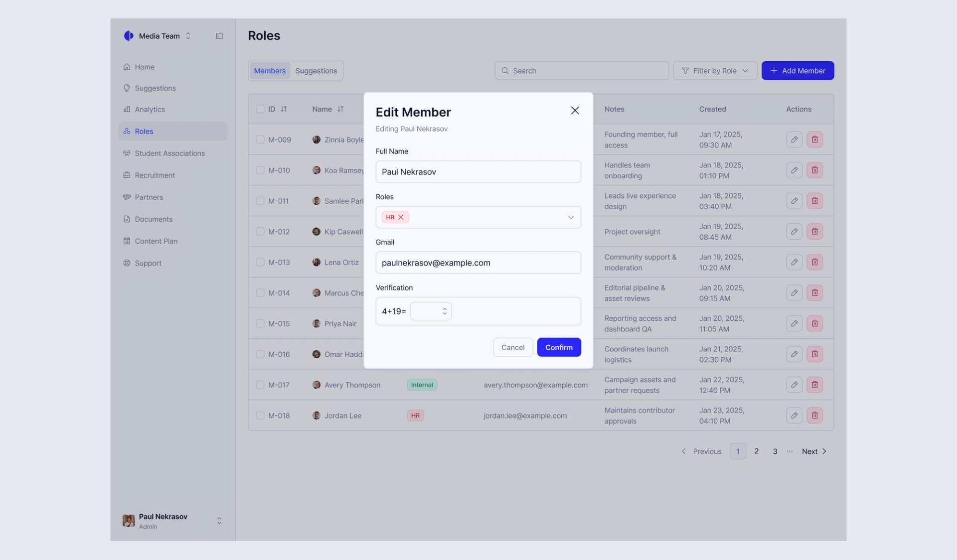Check the M-012 row checkbox
The image size is (957, 560).
[x=260, y=232]
